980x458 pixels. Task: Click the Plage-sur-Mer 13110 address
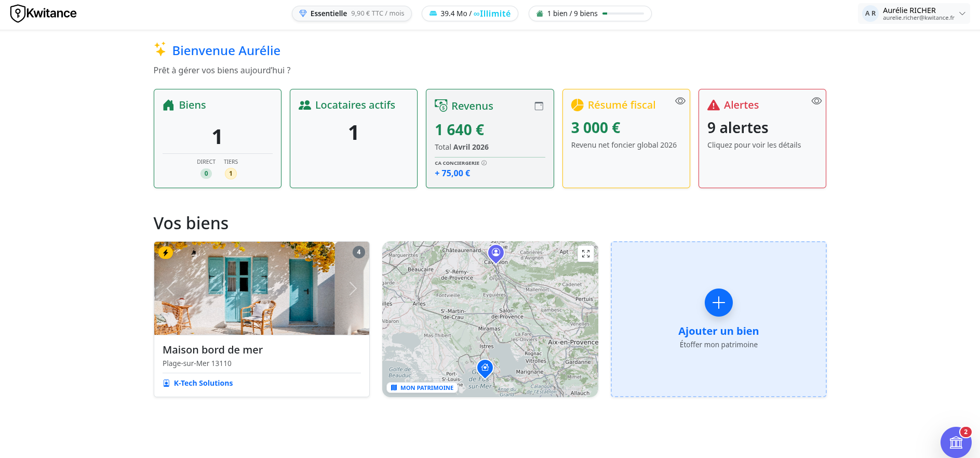point(197,363)
